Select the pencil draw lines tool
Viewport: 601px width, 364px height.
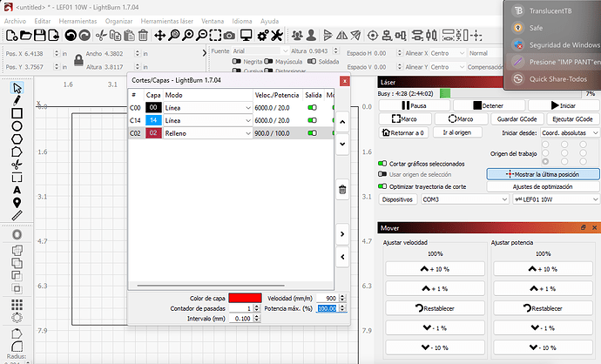(17, 100)
